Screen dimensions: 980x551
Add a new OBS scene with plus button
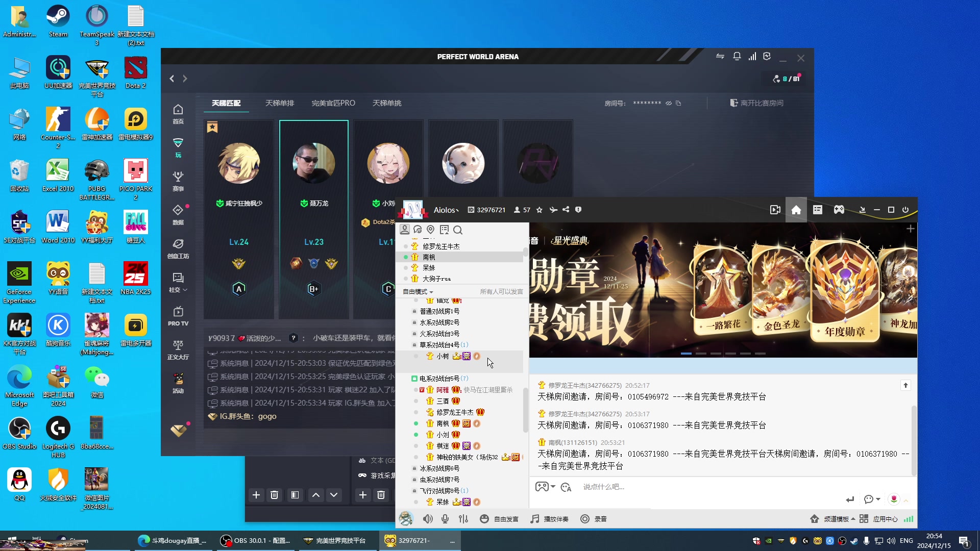[x=256, y=495]
